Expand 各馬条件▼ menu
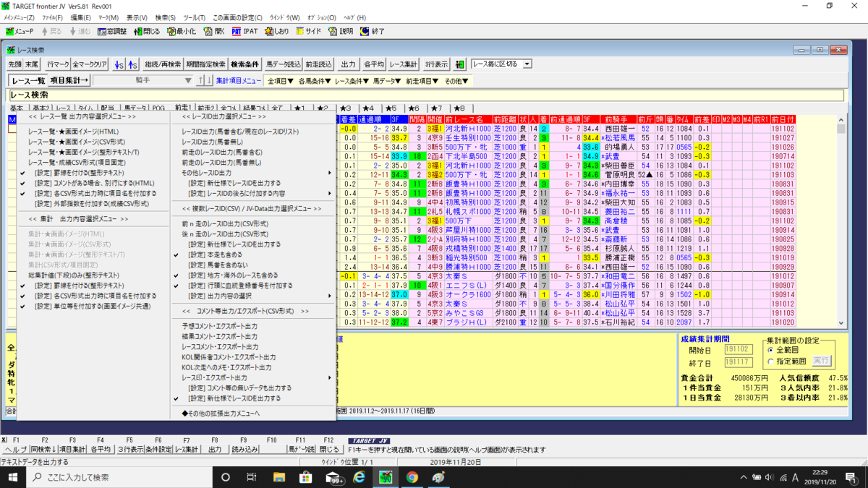This screenshot has width=868, height=488. coord(314,81)
